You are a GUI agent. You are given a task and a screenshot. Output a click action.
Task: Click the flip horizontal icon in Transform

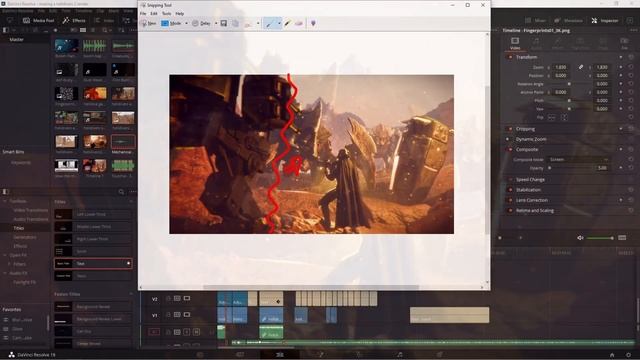(x=551, y=118)
